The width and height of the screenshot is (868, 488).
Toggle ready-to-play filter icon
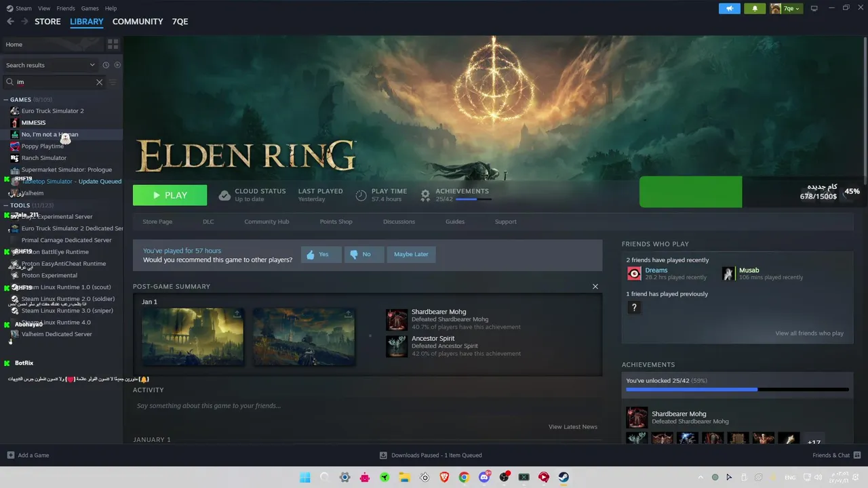[x=117, y=65]
